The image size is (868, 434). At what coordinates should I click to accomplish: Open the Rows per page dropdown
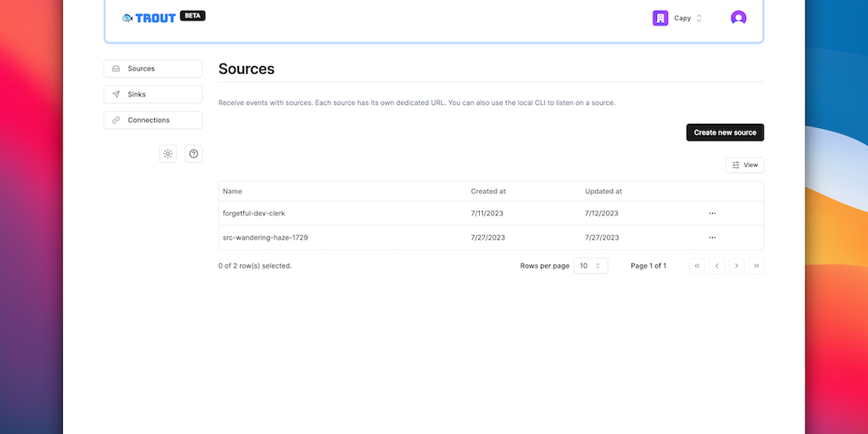tap(590, 266)
